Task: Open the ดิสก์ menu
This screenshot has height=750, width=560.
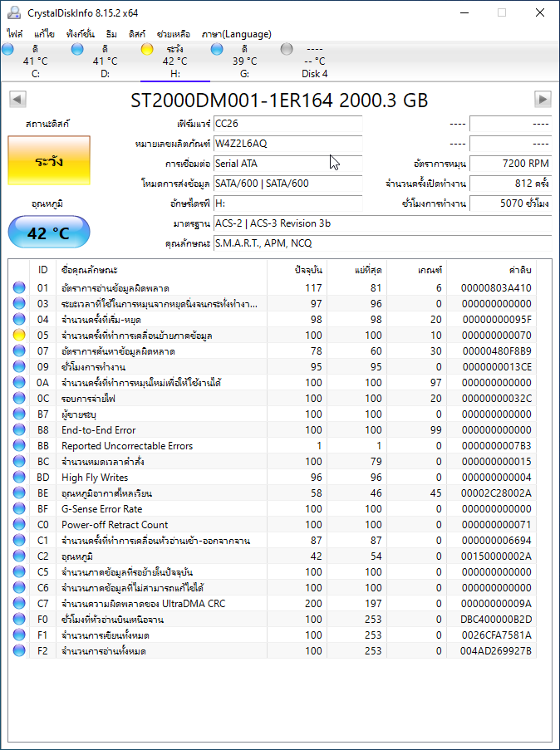Action: coord(137,34)
